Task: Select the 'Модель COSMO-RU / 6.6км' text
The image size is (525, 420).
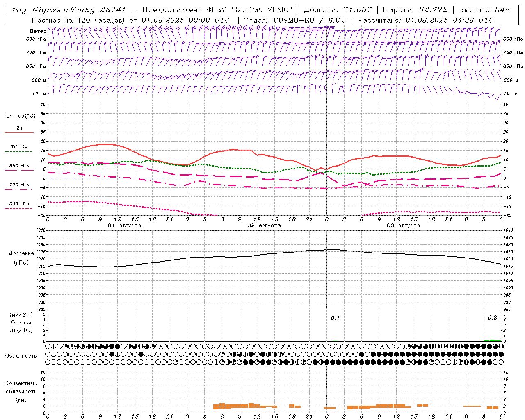Action: (x=296, y=20)
